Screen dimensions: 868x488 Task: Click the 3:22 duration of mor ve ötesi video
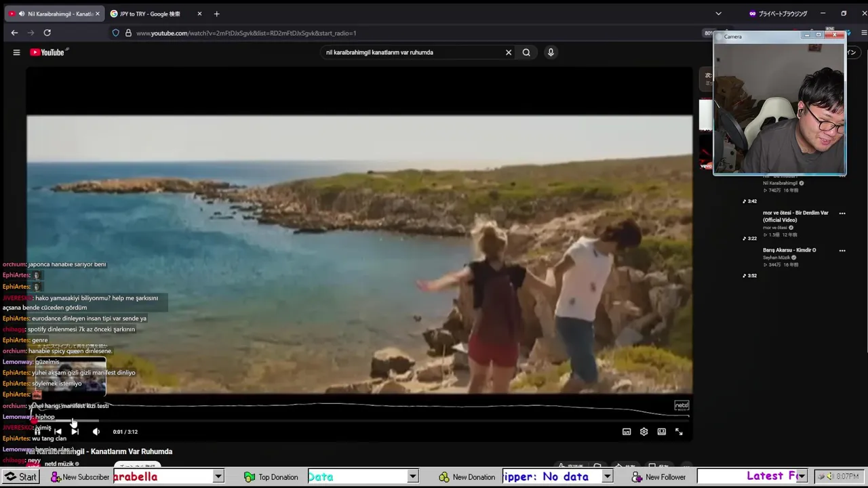749,239
